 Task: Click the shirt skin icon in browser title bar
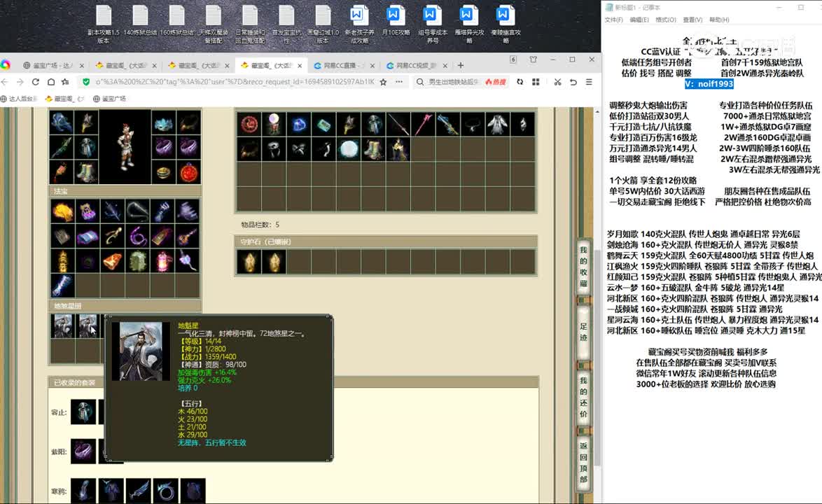click(x=533, y=59)
